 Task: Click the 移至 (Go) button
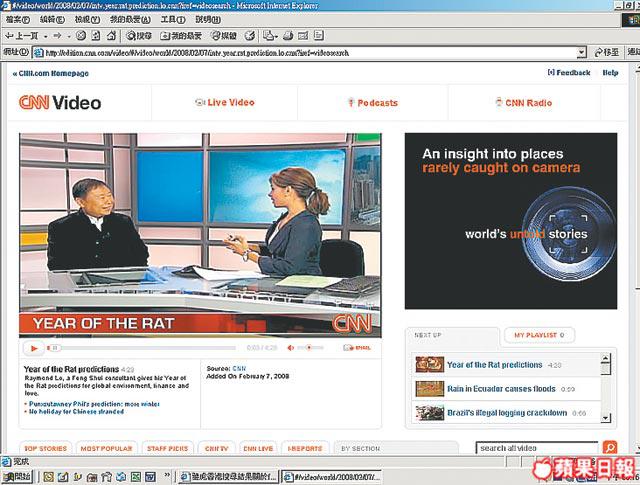pyautogui.click(x=607, y=52)
